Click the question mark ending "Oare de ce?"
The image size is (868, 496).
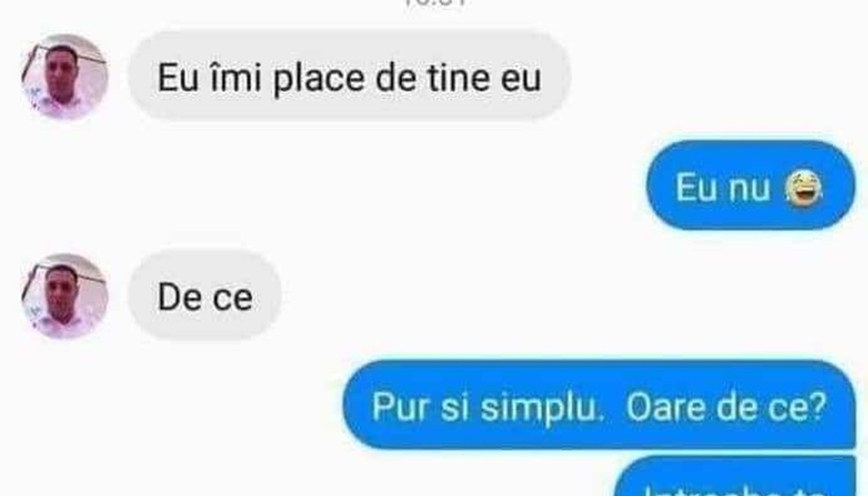[x=819, y=407]
